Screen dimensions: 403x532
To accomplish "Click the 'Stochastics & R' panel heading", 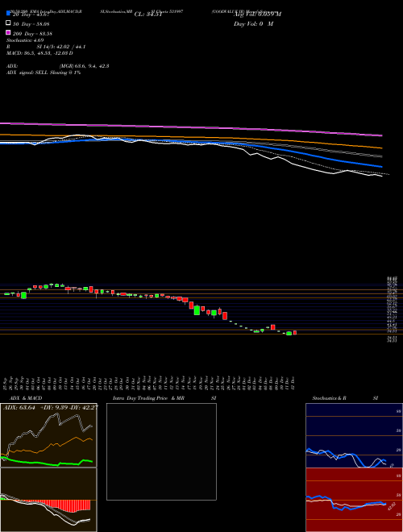I will click(329, 398).
